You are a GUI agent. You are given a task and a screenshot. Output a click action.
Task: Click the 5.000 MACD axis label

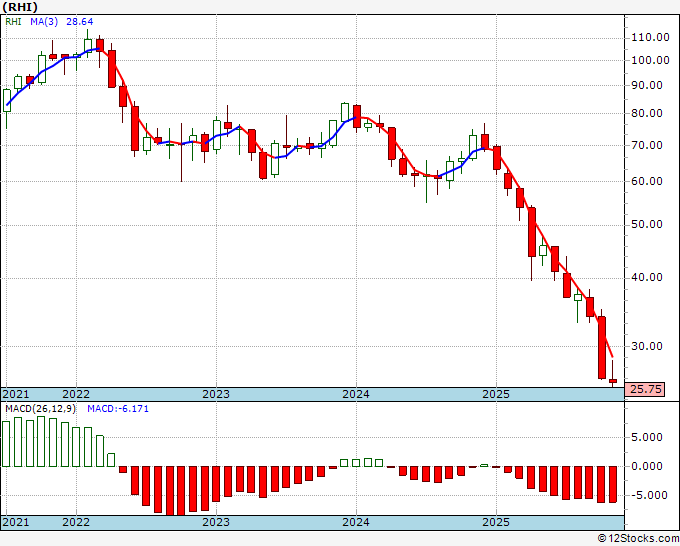[647, 438]
